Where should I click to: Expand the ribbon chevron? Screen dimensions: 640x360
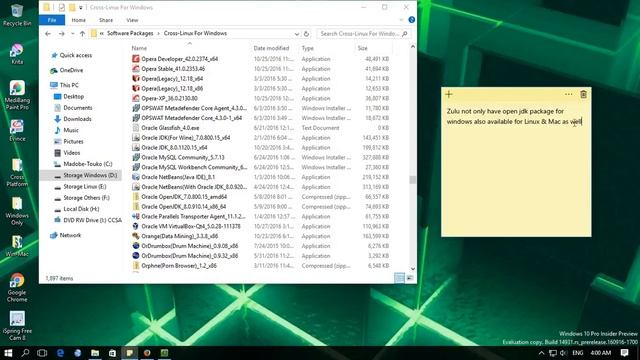pyautogui.click(x=402, y=20)
